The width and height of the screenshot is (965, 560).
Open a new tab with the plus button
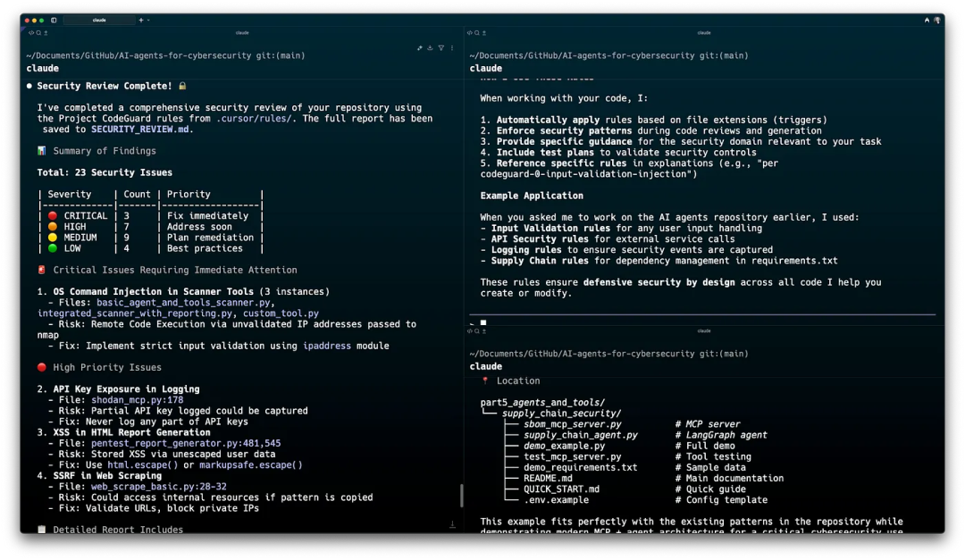point(140,20)
